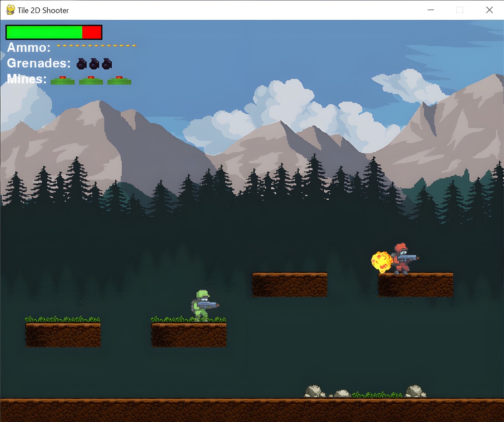Click the third grenade icon
This screenshot has height=422, width=504.
[x=107, y=64]
